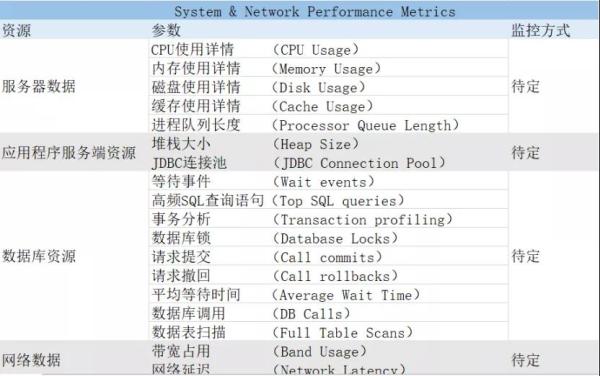Select the 数据库资源 resource cell
This screenshot has width=600, height=376.
coord(39,256)
